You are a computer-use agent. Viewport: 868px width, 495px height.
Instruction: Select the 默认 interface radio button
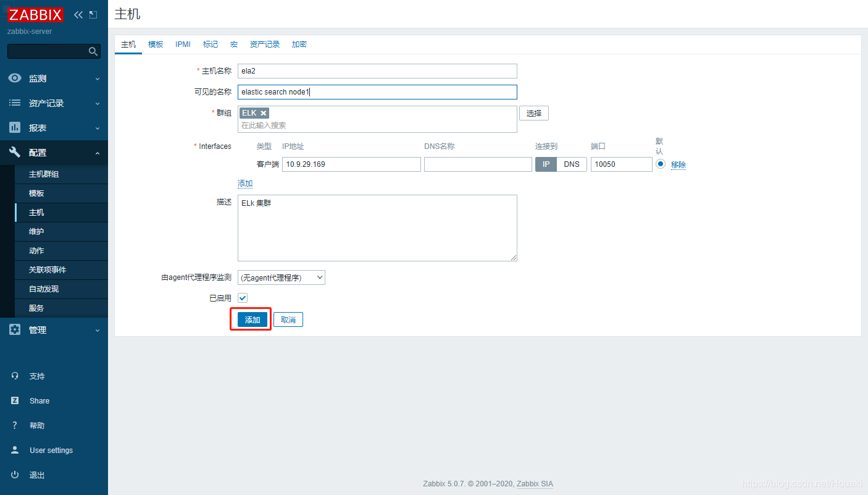(661, 164)
